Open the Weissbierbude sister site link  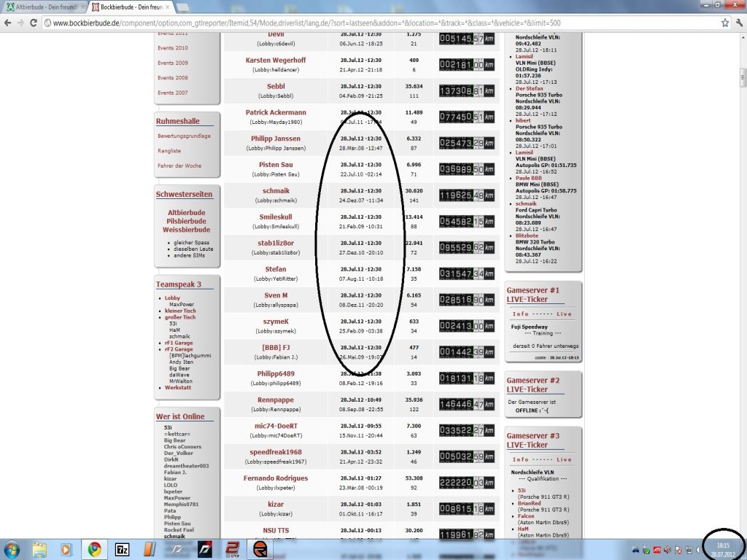point(187,230)
